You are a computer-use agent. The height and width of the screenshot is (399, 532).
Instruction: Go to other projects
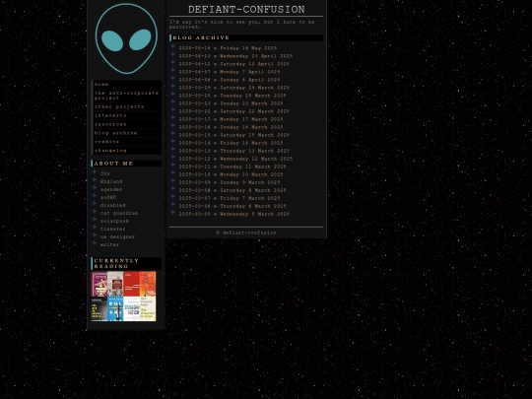126,106
